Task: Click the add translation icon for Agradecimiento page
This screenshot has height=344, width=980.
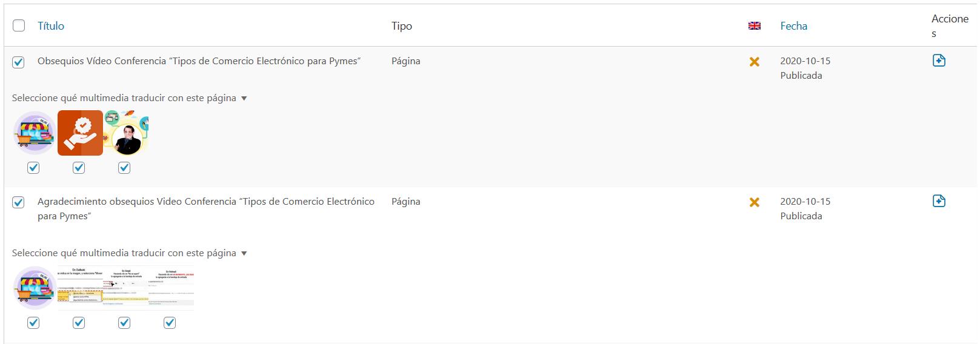Action: (x=939, y=201)
